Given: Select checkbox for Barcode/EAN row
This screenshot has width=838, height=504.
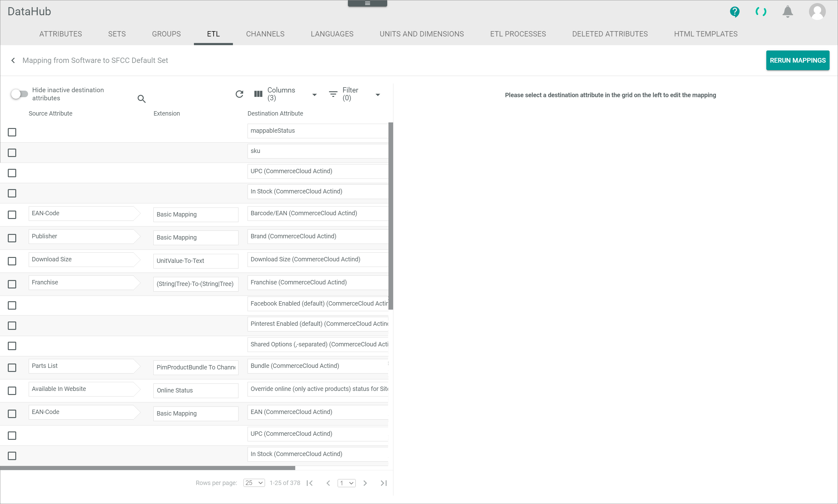Looking at the screenshot, I should point(12,215).
